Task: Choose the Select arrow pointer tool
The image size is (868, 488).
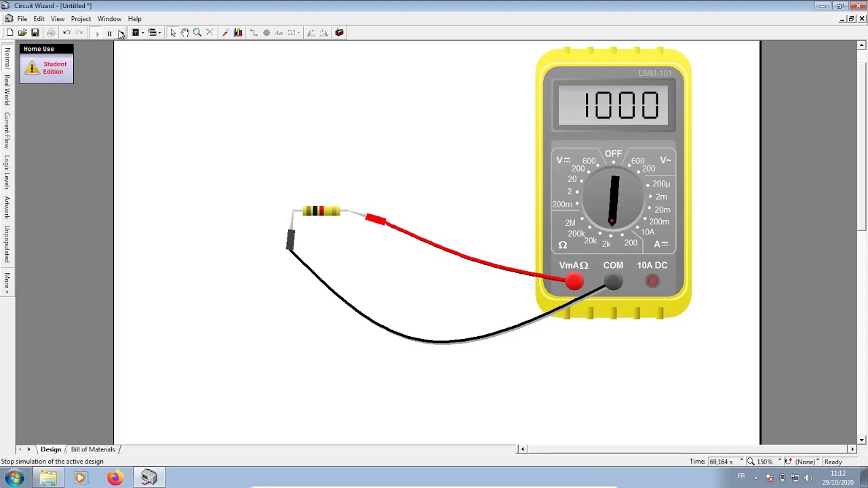Action: (173, 33)
